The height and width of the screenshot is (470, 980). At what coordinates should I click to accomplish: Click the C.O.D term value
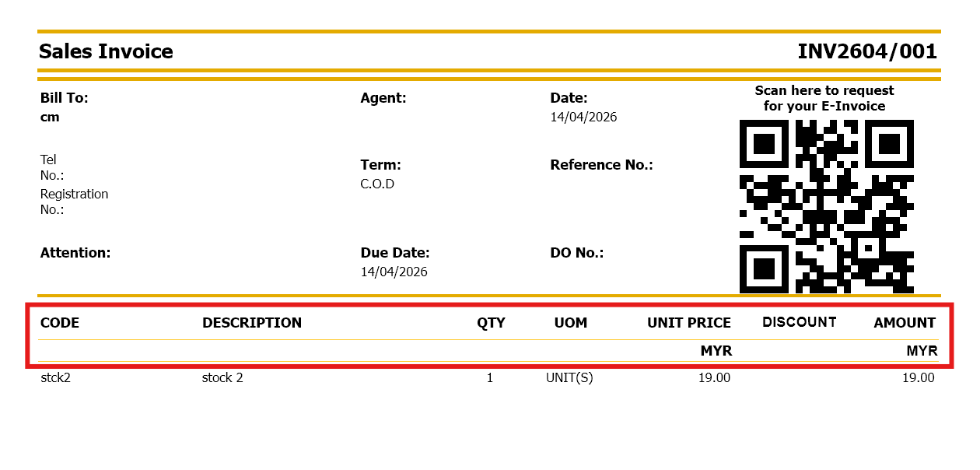(377, 184)
